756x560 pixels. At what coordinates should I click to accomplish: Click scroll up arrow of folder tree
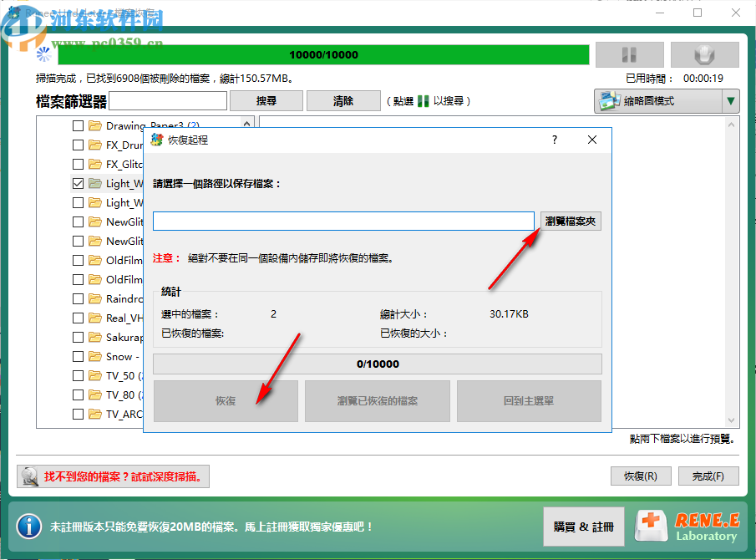(x=247, y=124)
